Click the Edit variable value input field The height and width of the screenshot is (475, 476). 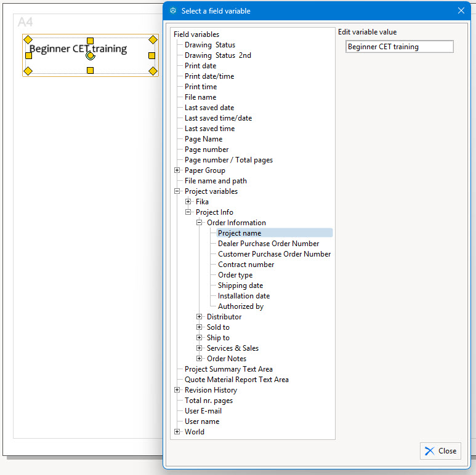pyautogui.click(x=400, y=47)
